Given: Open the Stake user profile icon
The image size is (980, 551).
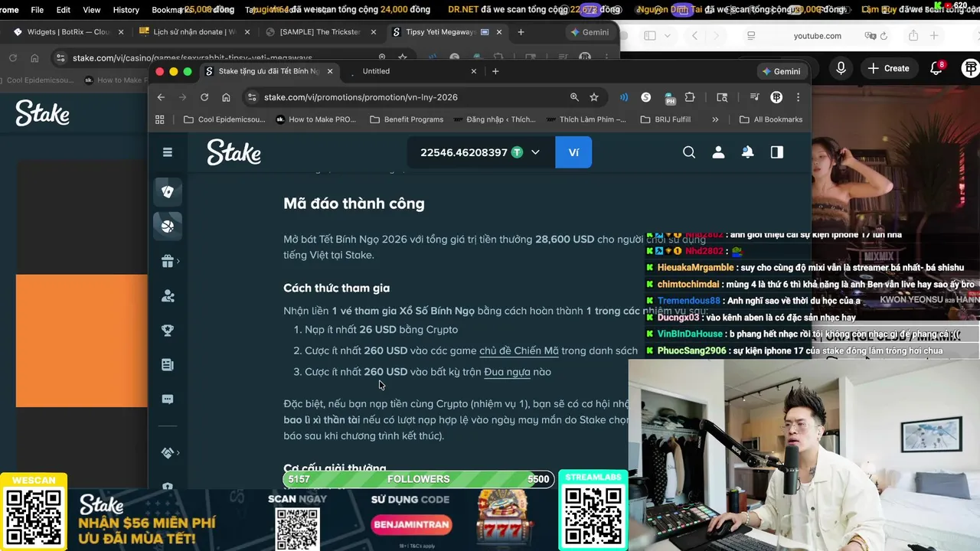Looking at the screenshot, I should 718,152.
